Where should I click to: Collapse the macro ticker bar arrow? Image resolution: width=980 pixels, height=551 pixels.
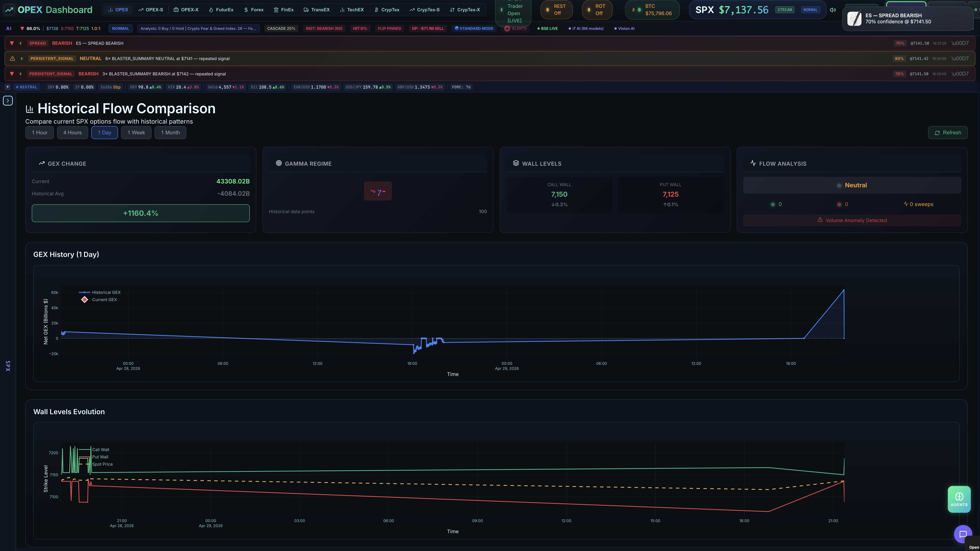[8, 87]
